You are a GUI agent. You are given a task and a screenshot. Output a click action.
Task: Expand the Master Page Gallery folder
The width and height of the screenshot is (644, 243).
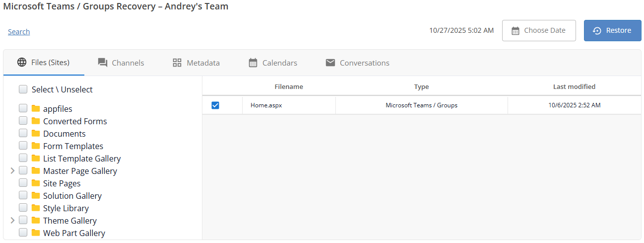coord(12,171)
